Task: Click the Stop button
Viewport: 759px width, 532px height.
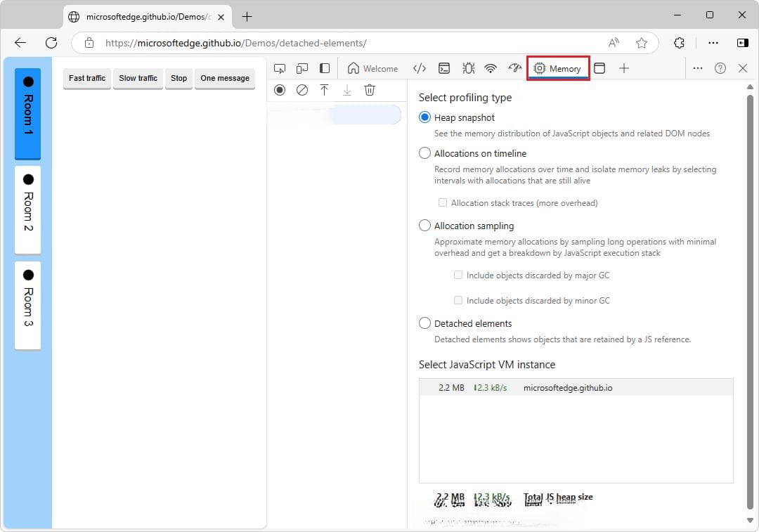Action: (179, 79)
